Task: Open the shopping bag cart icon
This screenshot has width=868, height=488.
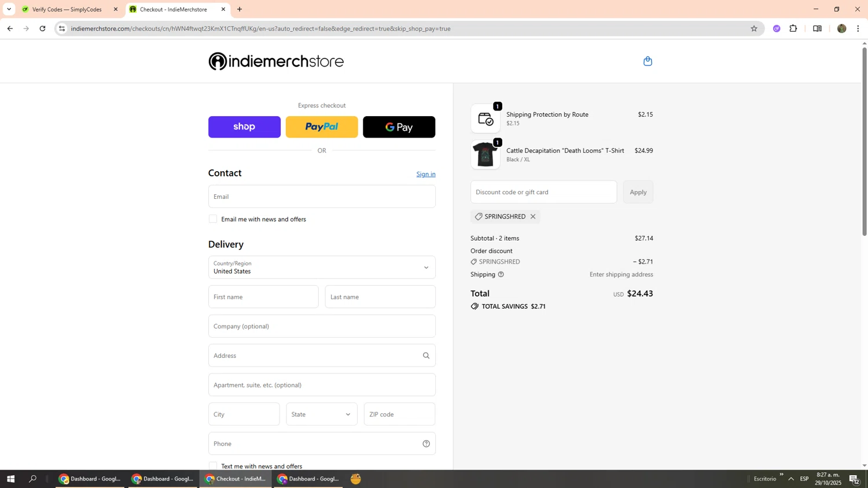Action: [648, 61]
